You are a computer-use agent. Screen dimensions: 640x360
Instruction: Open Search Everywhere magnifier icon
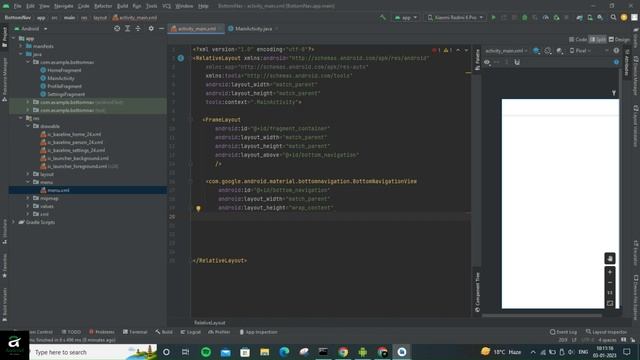(x=613, y=18)
